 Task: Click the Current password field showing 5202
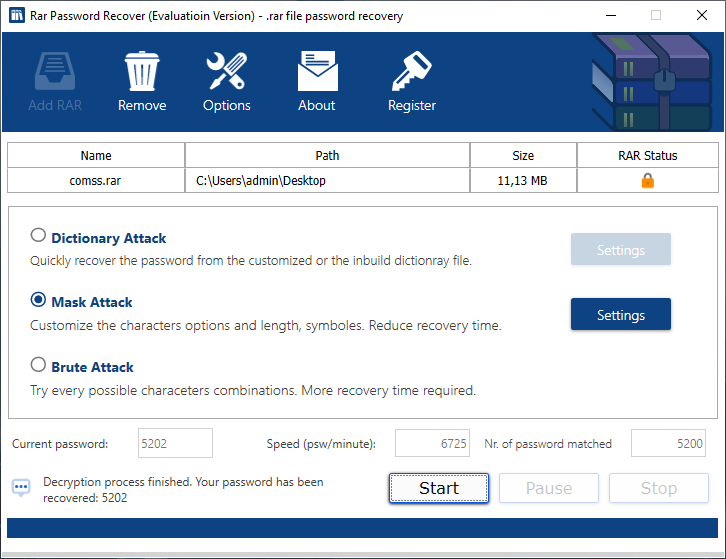point(175,443)
